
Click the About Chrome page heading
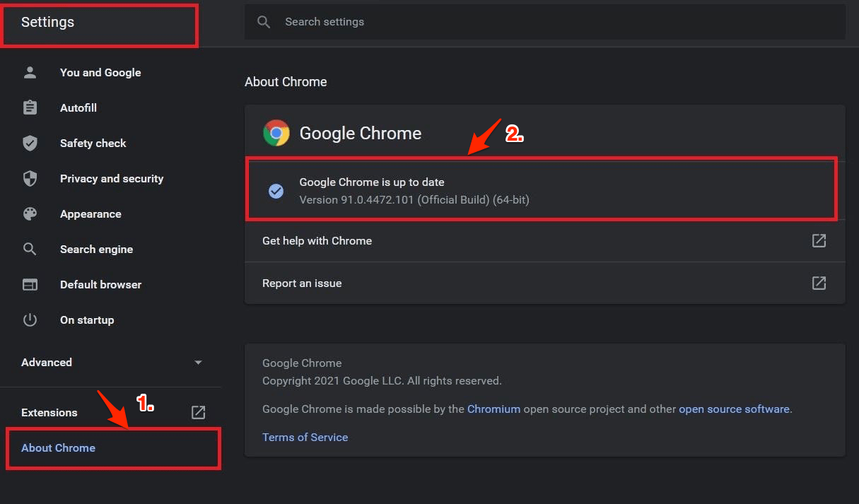[286, 81]
